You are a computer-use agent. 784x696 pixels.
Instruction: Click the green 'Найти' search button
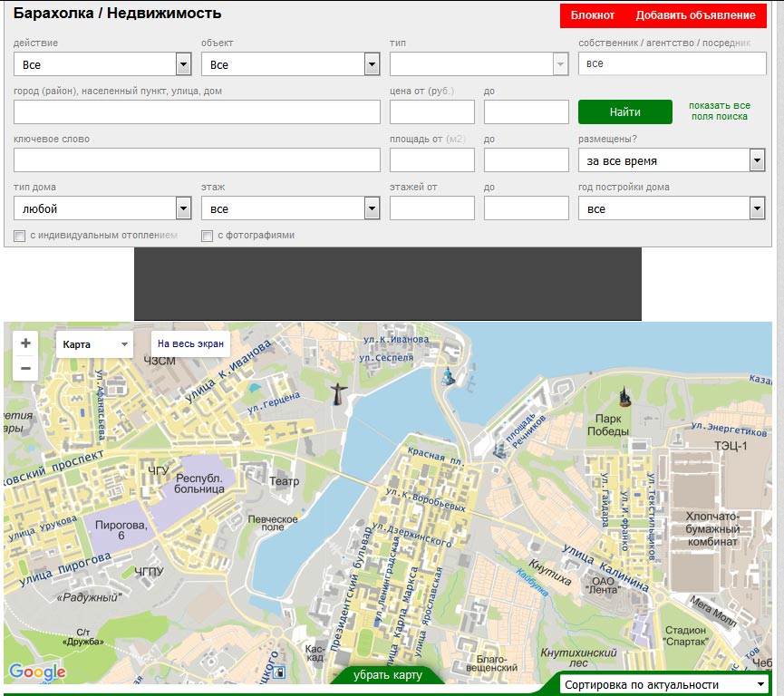coord(625,112)
